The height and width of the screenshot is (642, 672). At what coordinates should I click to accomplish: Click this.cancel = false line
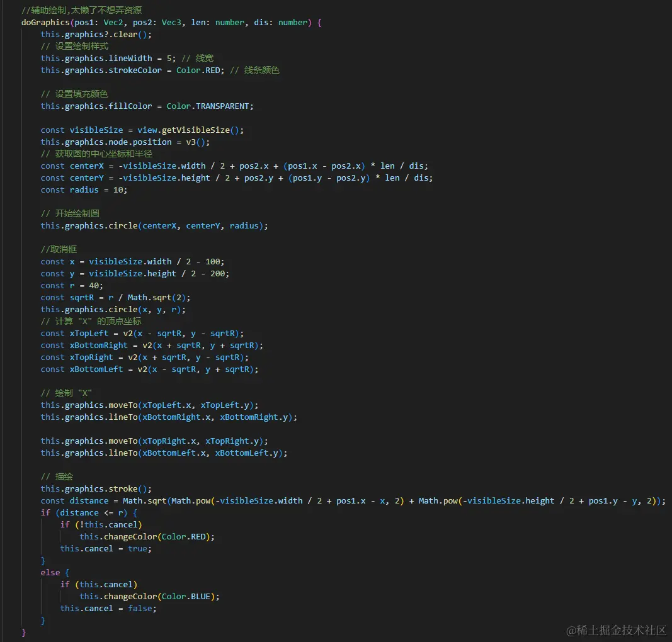(108, 609)
